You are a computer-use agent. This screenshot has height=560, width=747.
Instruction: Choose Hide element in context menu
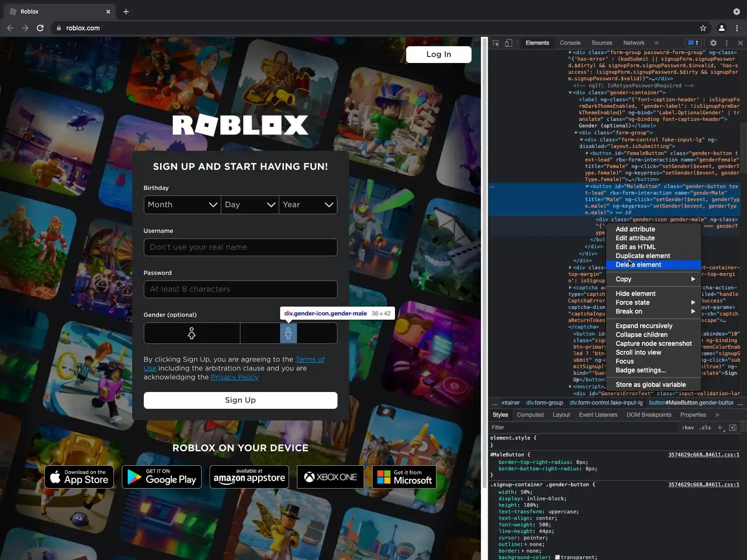click(x=654, y=294)
